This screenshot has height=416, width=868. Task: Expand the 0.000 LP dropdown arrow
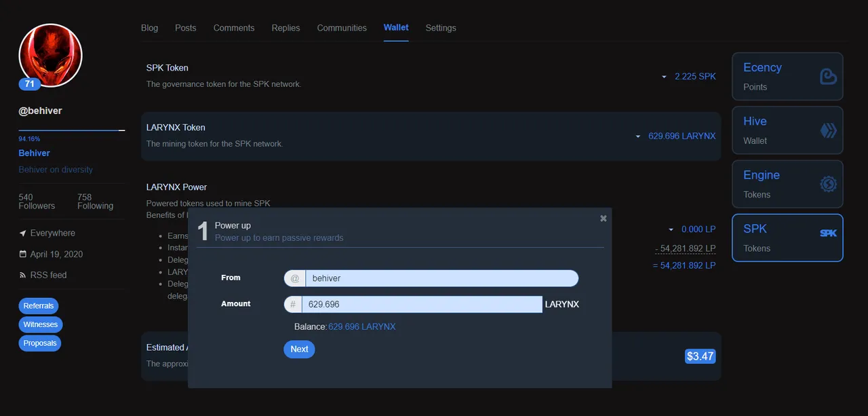pyautogui.click(x=671, y=230)
